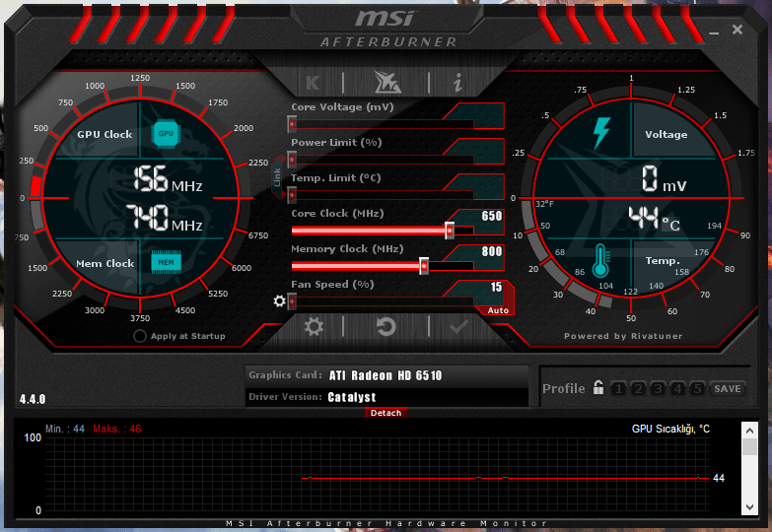Click the Fan Speed slider handle

coord(292,300)
